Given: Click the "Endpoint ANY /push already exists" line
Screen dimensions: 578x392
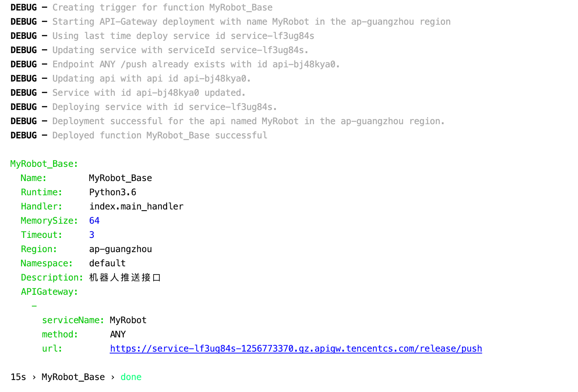Looking at the screenshot, I should pos(196,64).
